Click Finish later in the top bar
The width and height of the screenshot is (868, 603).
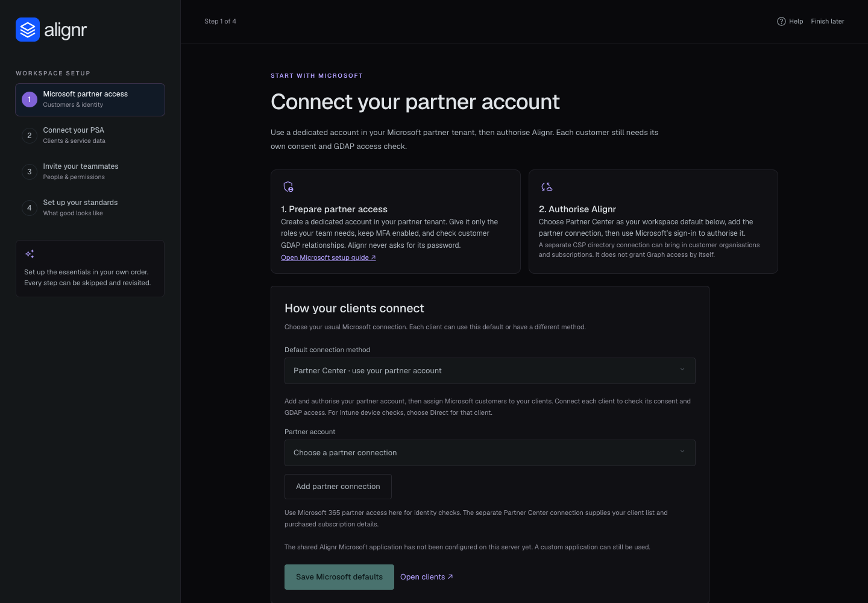(828, 21)
